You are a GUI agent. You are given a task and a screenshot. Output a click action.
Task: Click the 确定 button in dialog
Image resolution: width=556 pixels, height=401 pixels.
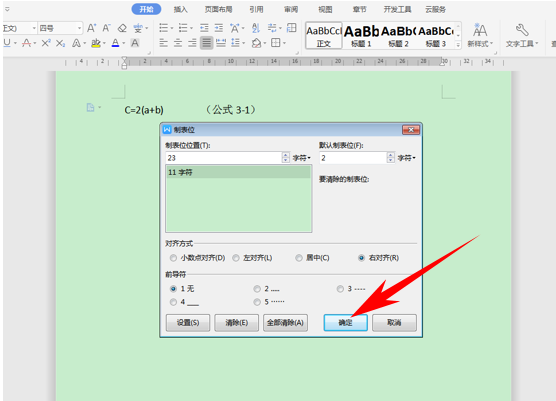click(345, 323)
